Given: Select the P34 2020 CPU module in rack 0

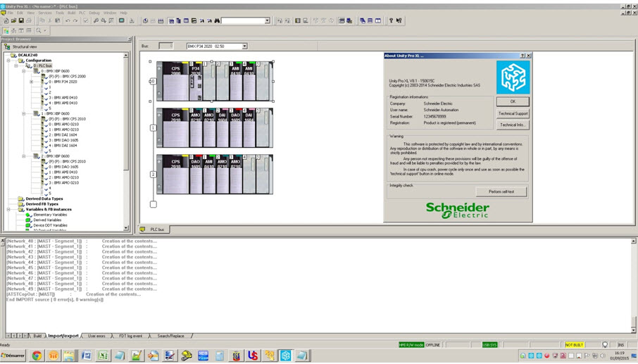Looking at the screenshot, I should pos(196,82).
